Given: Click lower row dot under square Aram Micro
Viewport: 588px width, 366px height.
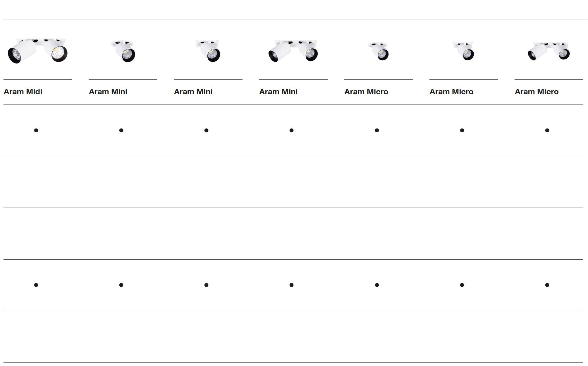Looking at the screenshot, I should point(462,285).
